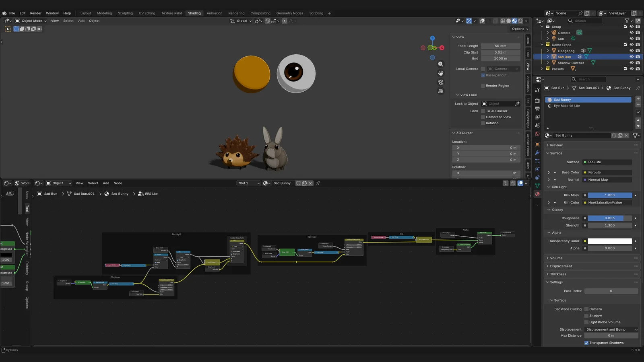Switch viewport shading to Rendered mode
This screenshot has height=362, width=644.
pyautogui.click(x=520, y=21)
